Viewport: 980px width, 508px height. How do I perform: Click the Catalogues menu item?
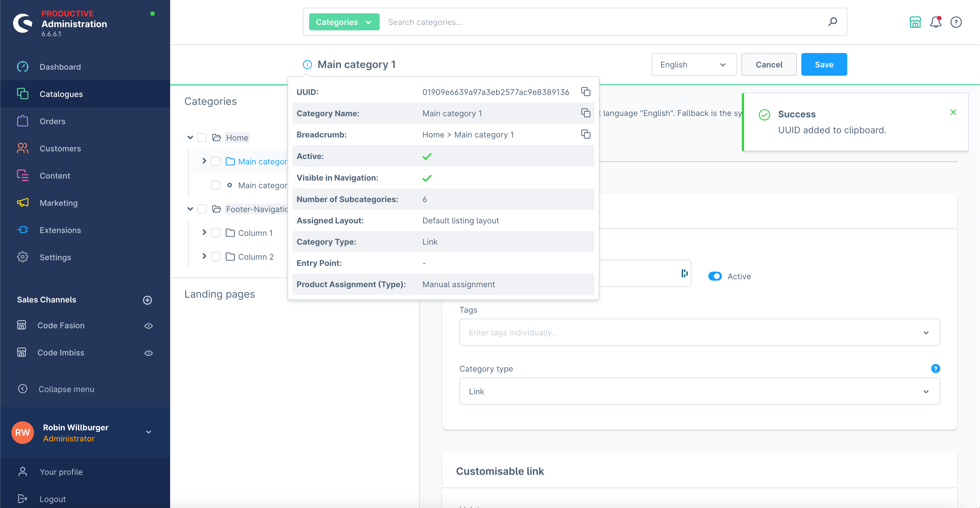tap(61, 93)
